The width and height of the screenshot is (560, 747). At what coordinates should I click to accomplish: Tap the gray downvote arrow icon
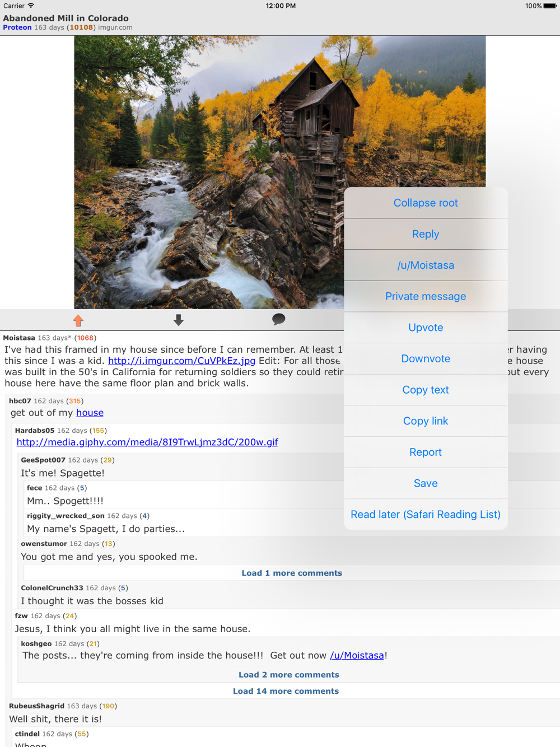[x=178, y=320]
